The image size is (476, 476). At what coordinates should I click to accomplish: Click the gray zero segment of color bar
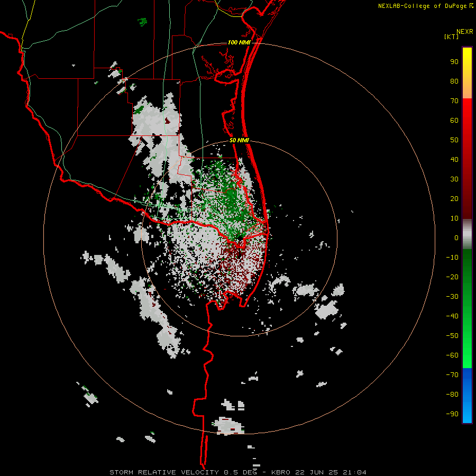[467, 234]
